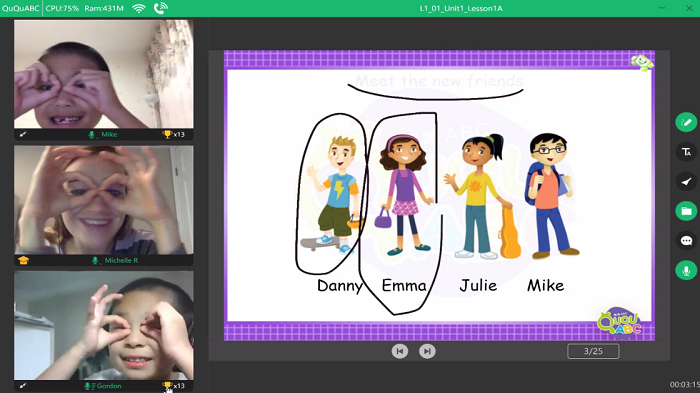Click Mike's trophy reward icon

click(x=167, y=134)
